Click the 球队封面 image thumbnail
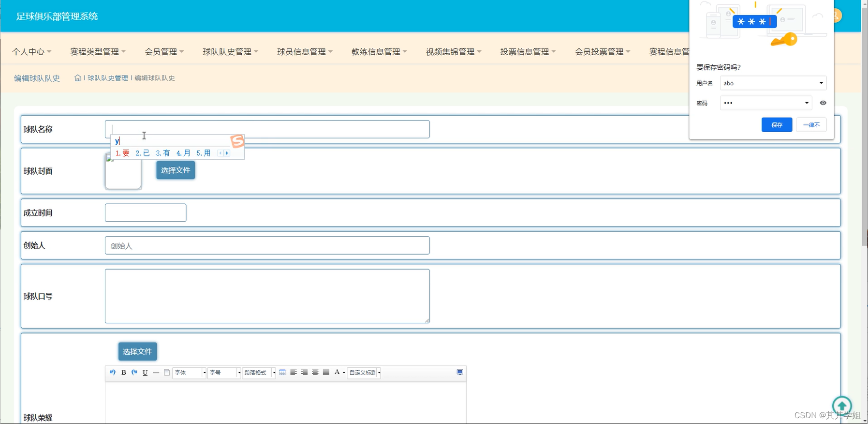 123,171
